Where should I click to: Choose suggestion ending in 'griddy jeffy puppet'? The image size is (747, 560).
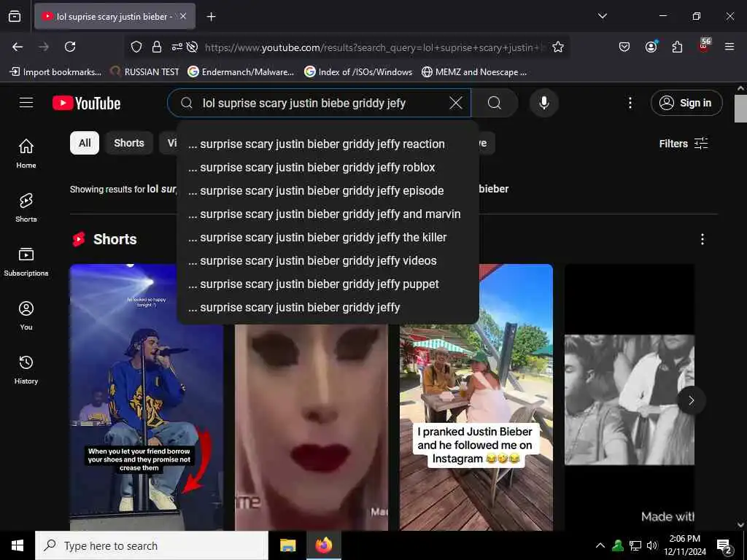coord(328,284)
